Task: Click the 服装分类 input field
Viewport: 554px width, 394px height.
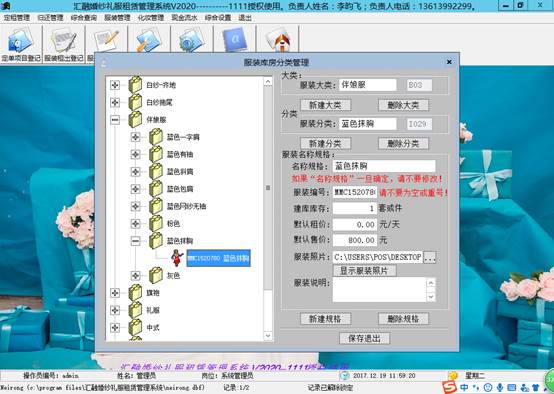Action: (x=367, y=124)
